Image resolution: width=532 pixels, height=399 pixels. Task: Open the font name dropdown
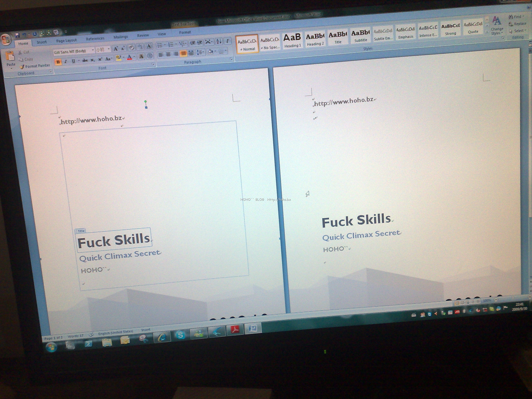click(x=93, y=50)
